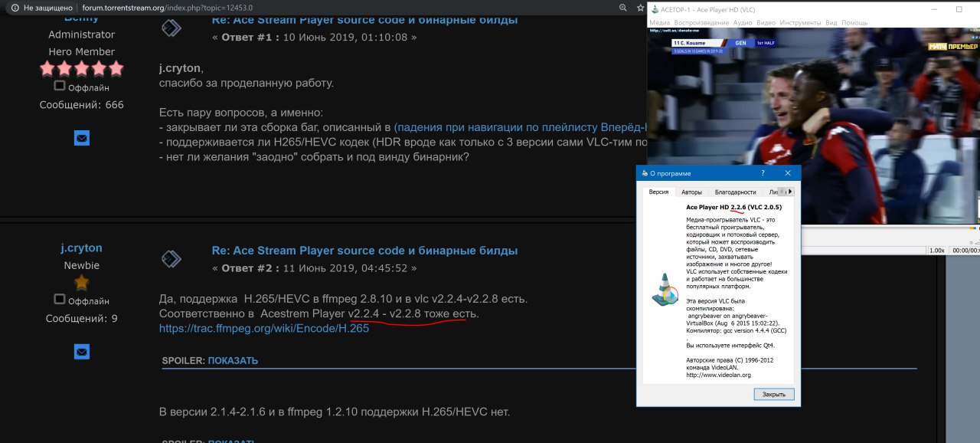Switch to the Благодарности tab

(x=735, y=192)
